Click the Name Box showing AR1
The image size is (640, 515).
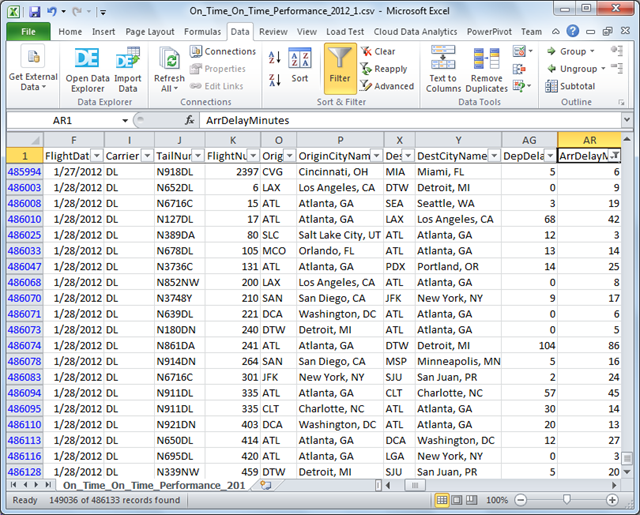(70, 120)
